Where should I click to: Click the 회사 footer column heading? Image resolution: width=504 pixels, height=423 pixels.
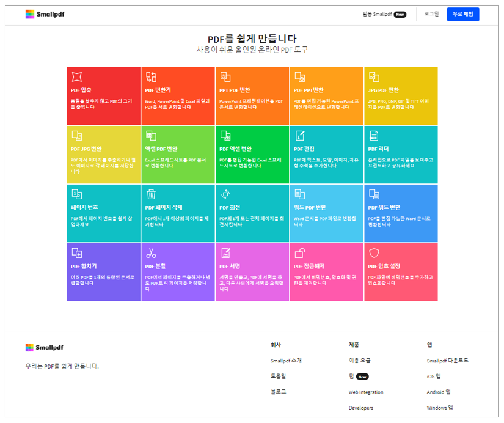[x=276, y=345]
